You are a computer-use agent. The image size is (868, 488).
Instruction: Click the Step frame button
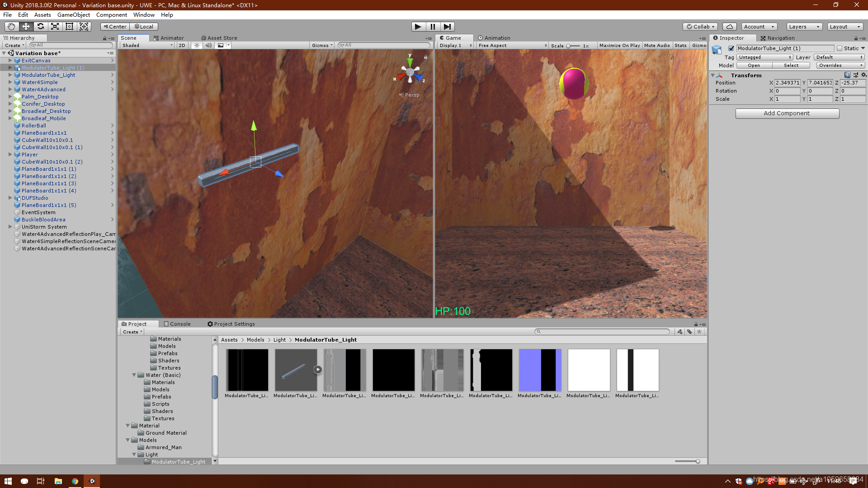[447, 27]
